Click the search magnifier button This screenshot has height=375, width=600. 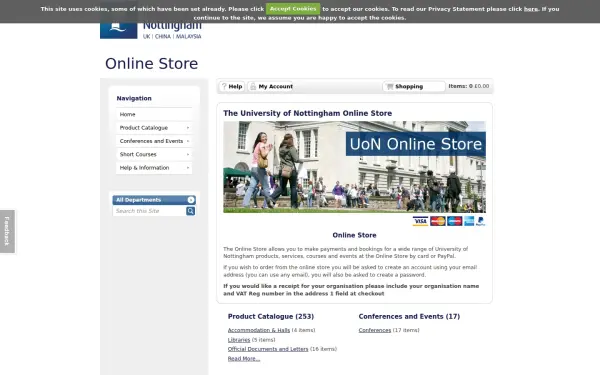[191, 211]
